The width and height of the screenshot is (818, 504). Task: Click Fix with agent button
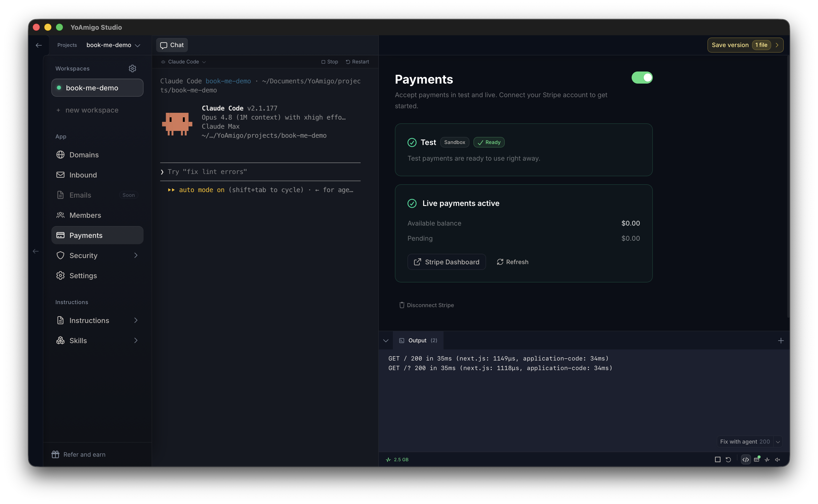(x=745, y=442)
